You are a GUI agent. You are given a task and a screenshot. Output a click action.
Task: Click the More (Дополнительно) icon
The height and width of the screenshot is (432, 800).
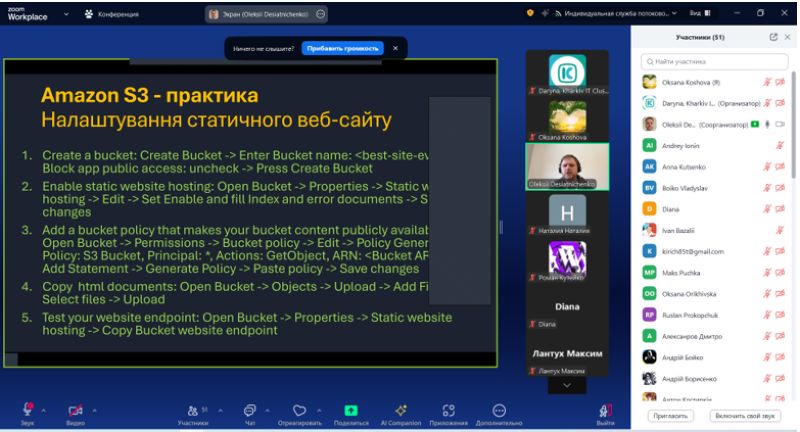click(499, 410)
